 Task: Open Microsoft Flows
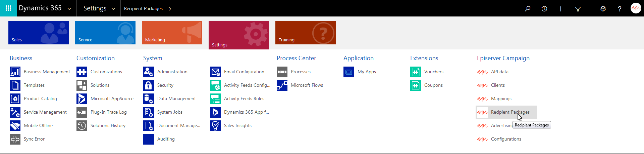pyautogui.click(x=307, y=85)
